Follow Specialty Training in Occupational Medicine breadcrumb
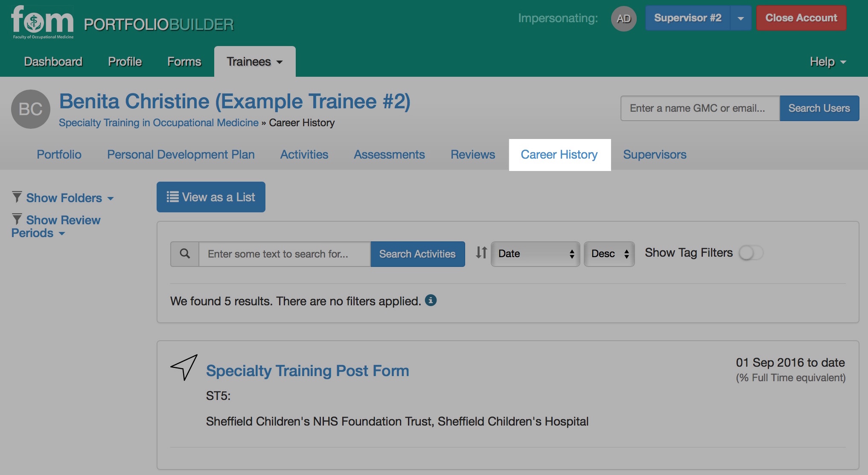The image size is (868, 475). 158,123
